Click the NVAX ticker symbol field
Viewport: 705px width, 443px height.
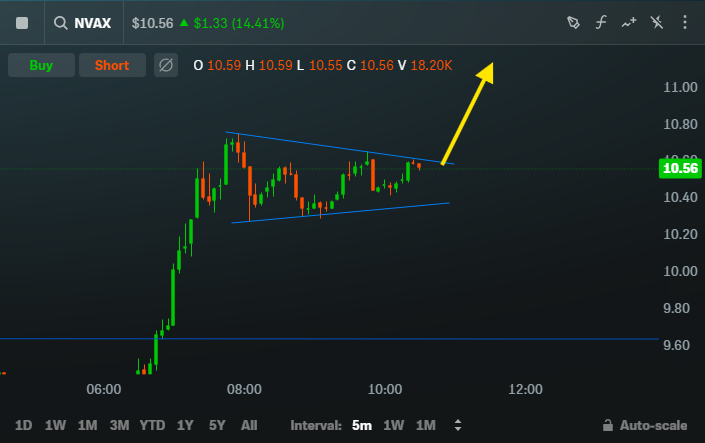pos(93,23)
